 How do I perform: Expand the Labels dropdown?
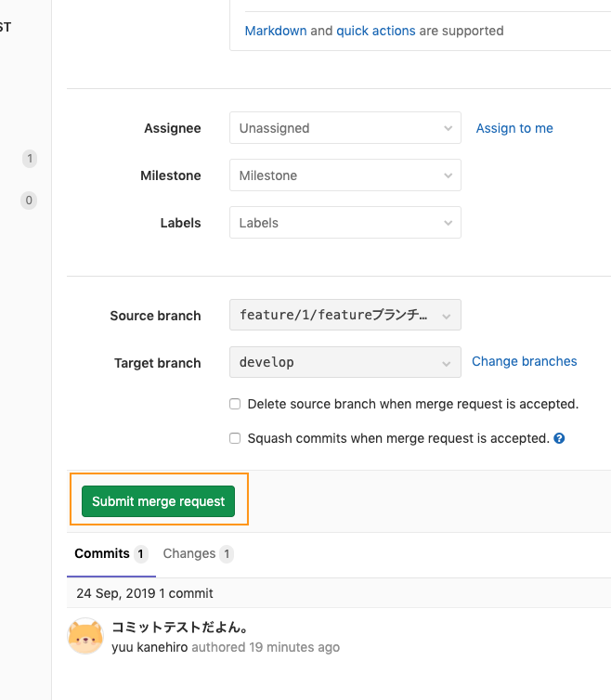point(345,222)
